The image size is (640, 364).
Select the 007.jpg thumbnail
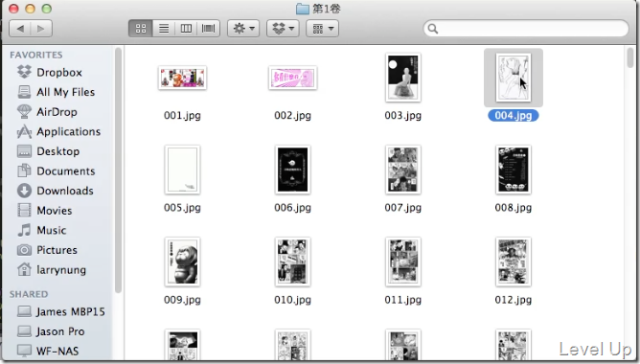coord(402,170)
